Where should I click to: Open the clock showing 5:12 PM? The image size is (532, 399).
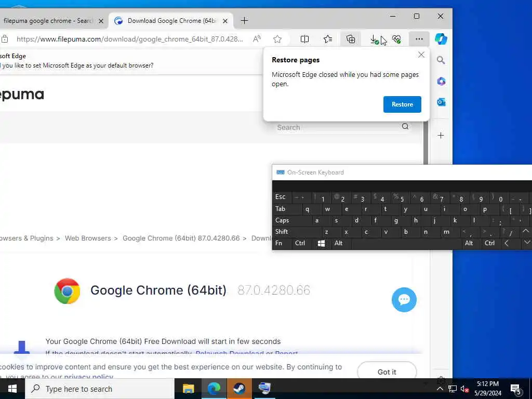click(488, 389)
